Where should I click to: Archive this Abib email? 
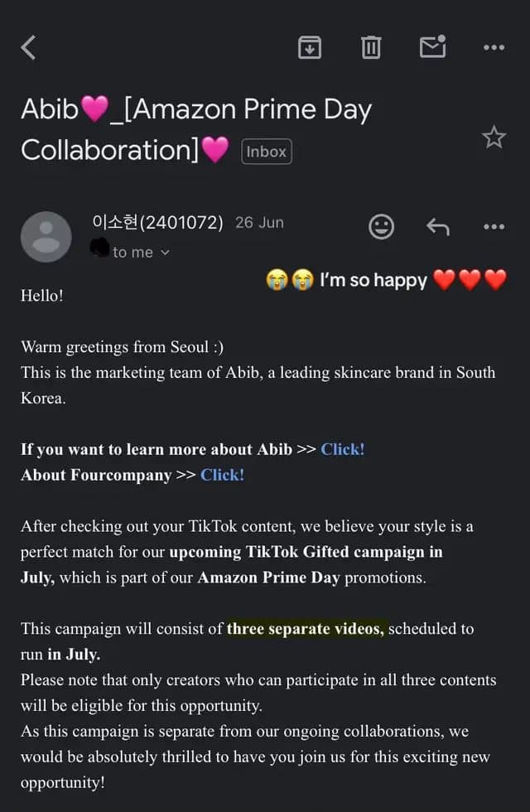[310, 48]
